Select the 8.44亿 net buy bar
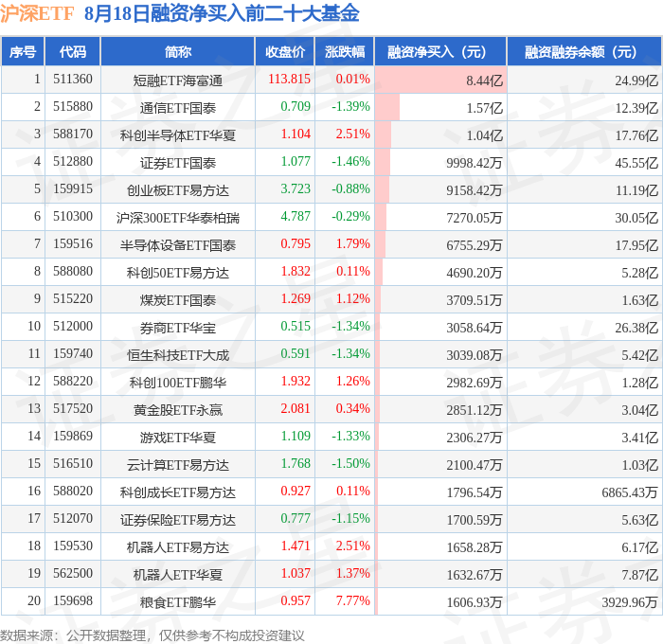 [x=440, y=80]
